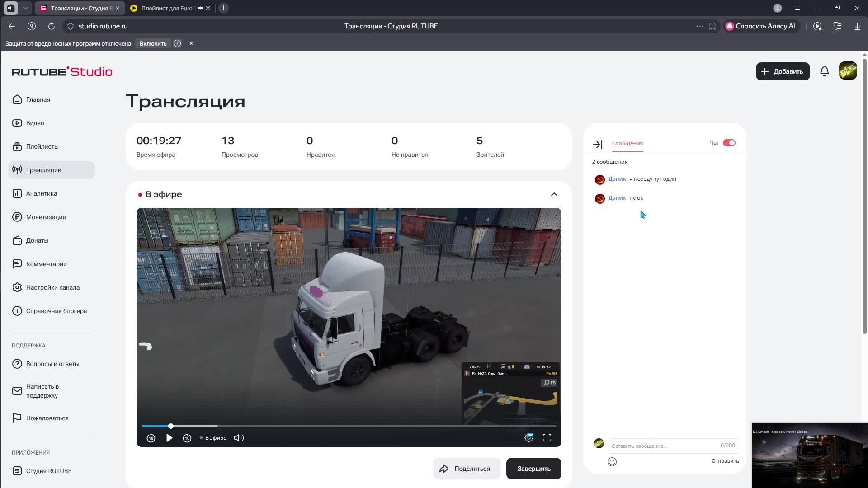Screen dimensions: 868x488
Task: Switch to the Плейлист для Euro browser tab
Action: (165, 8)
